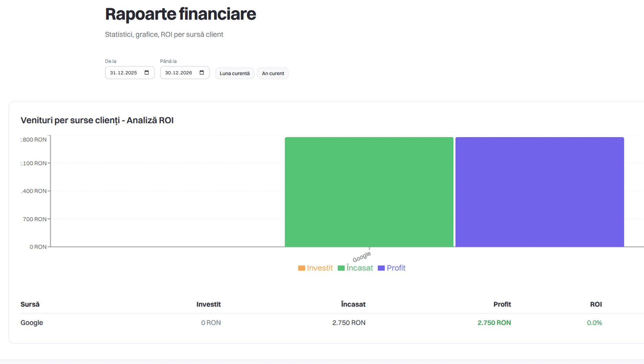Click the 'Investit' table column header
644x364 pixels.
208,304
